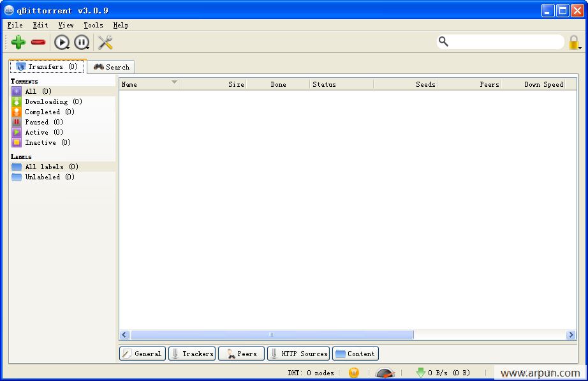Click the padlock icon near the search box

[x=573, y=40]
